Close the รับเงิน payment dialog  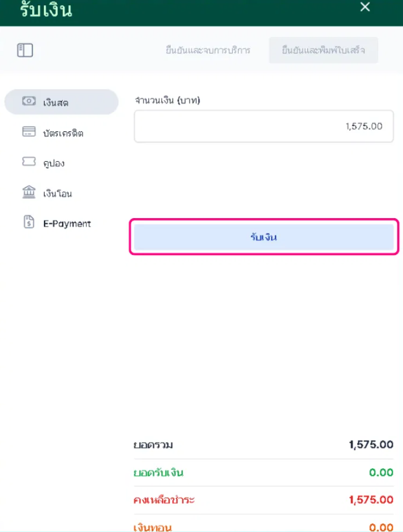[x=365, y=7]
